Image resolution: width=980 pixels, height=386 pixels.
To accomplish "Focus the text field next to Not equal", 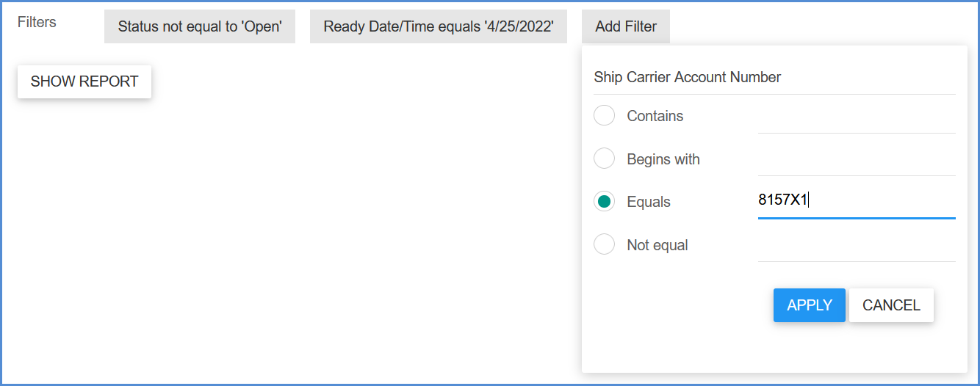I will point(857,245).
